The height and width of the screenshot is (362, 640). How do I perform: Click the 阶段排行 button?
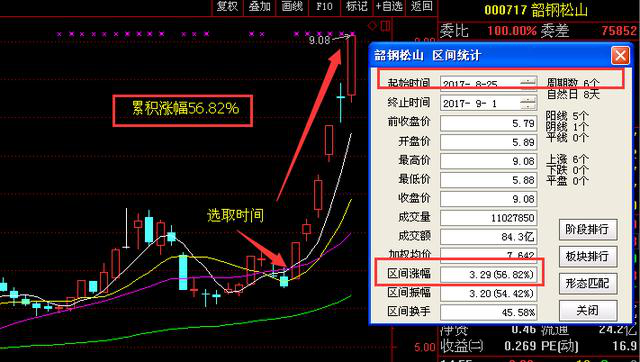pos(587,230)
